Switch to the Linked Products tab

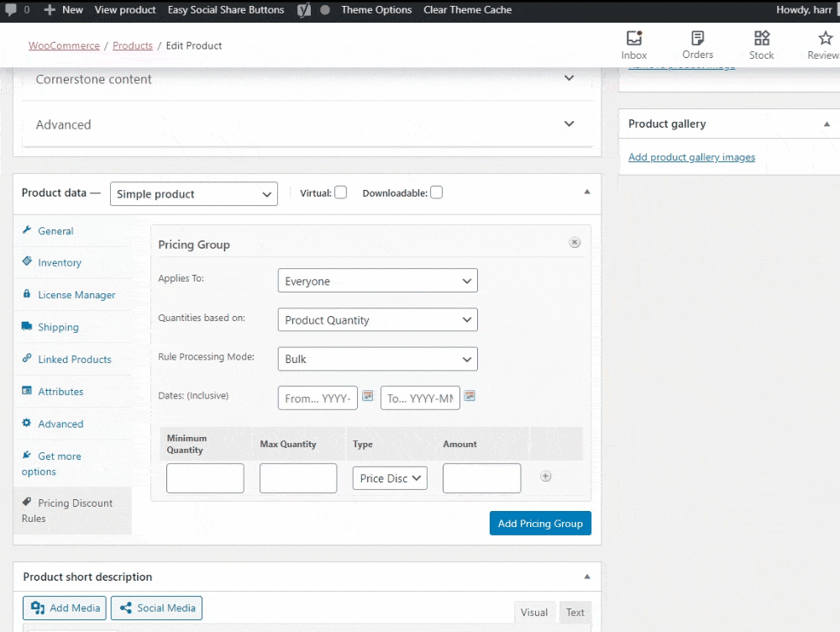[x=74, y=360]
